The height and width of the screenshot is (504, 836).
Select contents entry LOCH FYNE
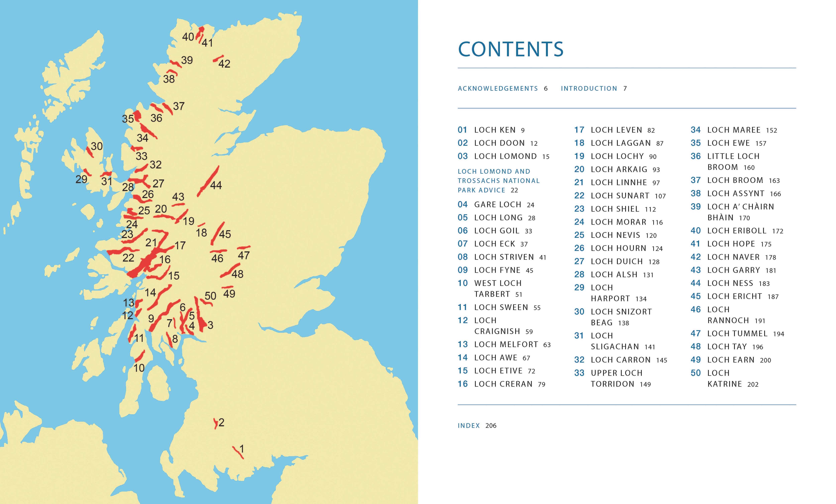[x=495, y=270]
